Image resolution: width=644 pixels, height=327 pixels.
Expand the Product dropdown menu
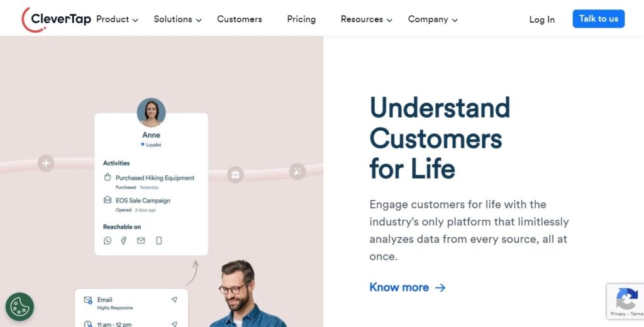tap(117, 19)
